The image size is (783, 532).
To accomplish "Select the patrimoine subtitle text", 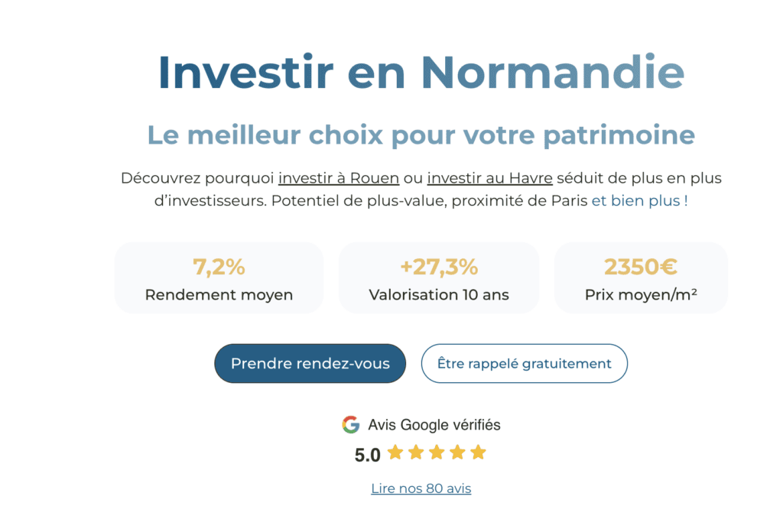I will click(x=421, y=135).
